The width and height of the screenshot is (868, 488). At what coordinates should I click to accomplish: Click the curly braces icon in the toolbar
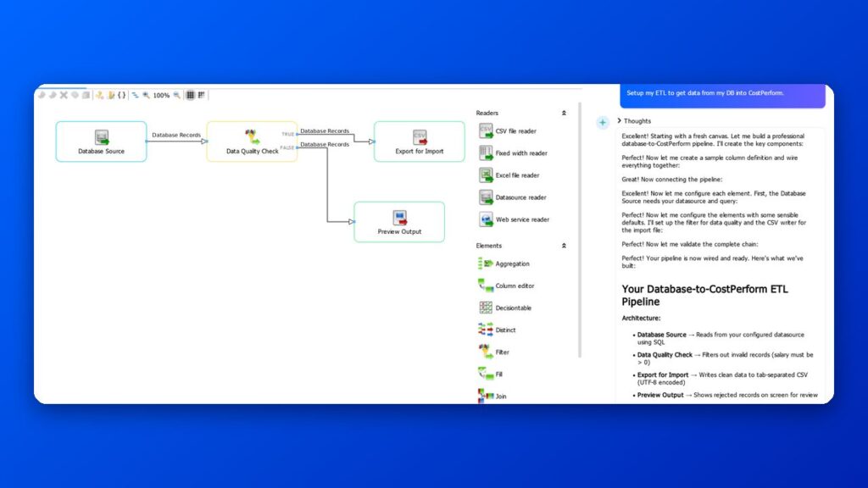click(x=122, y=95)
